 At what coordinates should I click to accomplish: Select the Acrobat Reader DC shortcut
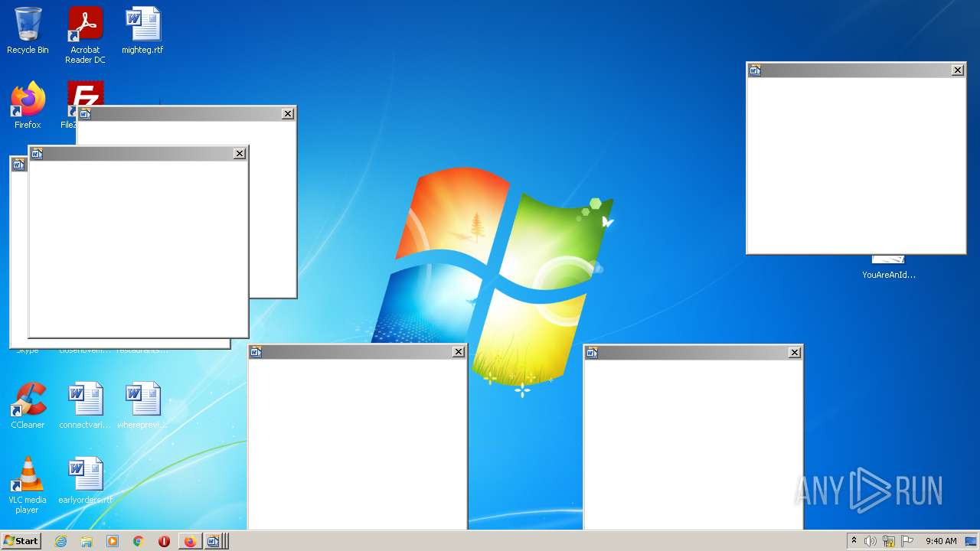(85, 35)
